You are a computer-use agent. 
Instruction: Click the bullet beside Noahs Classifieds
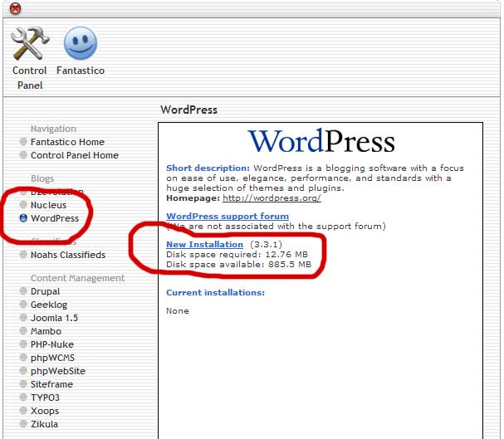coord(23,255)
